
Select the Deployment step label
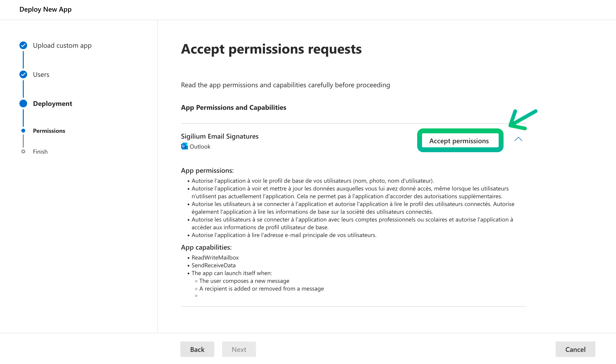(53, 103)
